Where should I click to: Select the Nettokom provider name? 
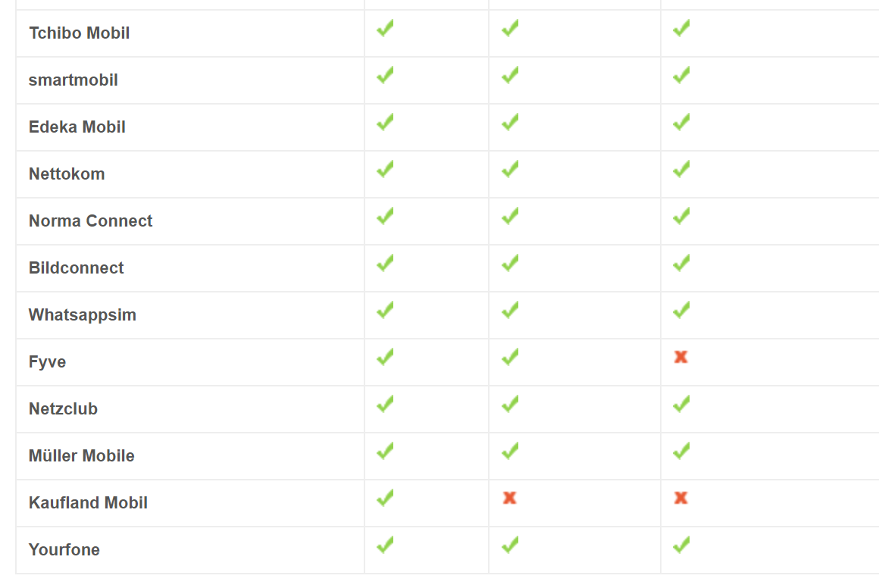tap(67, 174)
